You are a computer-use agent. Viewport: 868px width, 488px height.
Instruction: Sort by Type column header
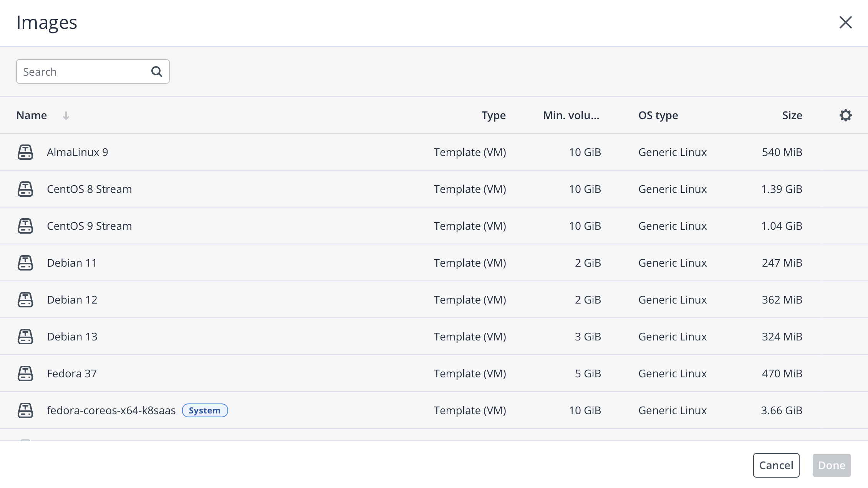click(494, 115)
